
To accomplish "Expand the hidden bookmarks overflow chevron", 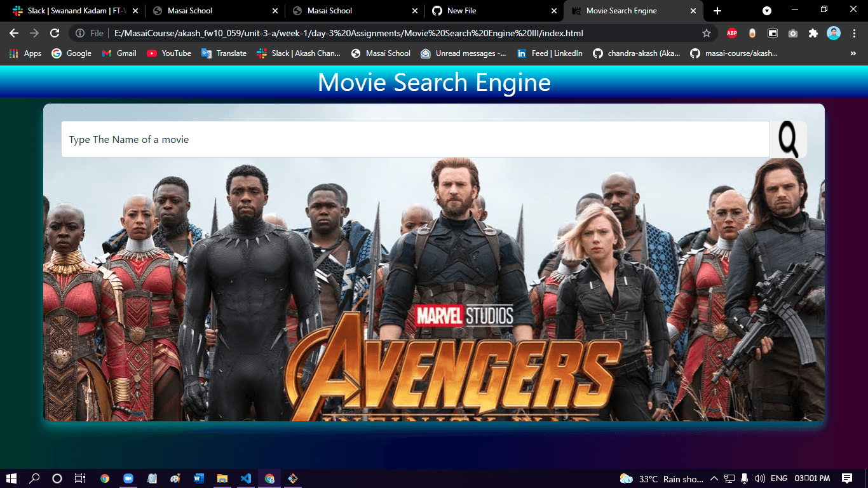I will tap(853, 53).
